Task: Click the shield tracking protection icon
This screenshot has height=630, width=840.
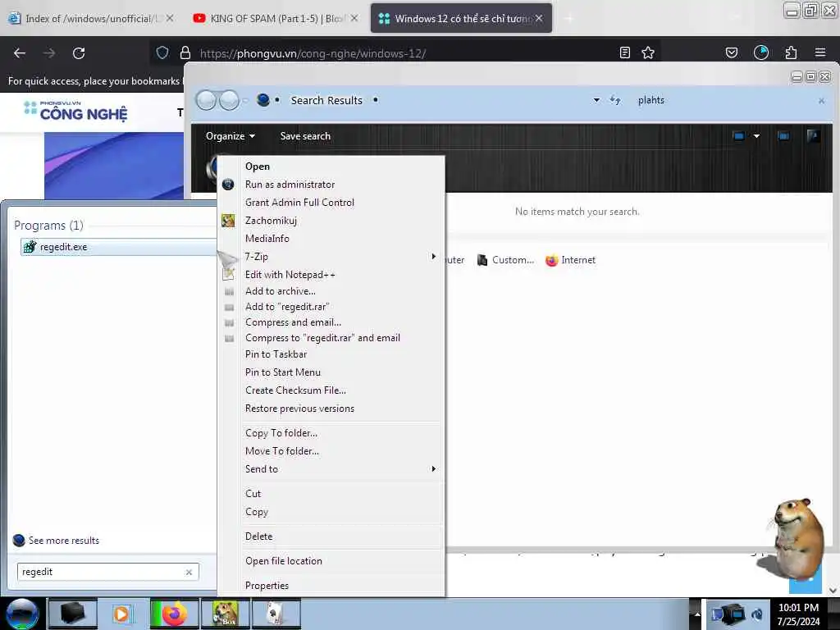Action: (162, 52)
